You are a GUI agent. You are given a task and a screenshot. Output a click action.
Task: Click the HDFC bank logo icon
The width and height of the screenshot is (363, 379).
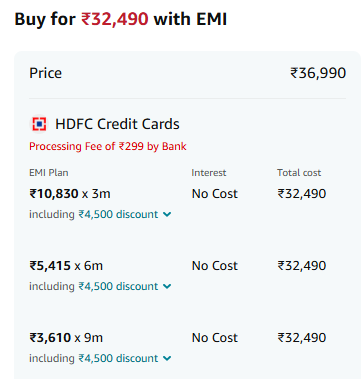(39, 124)
